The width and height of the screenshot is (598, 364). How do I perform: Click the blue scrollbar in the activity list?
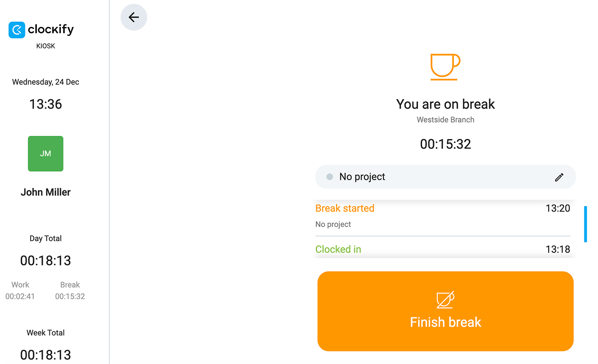point(586,223)
